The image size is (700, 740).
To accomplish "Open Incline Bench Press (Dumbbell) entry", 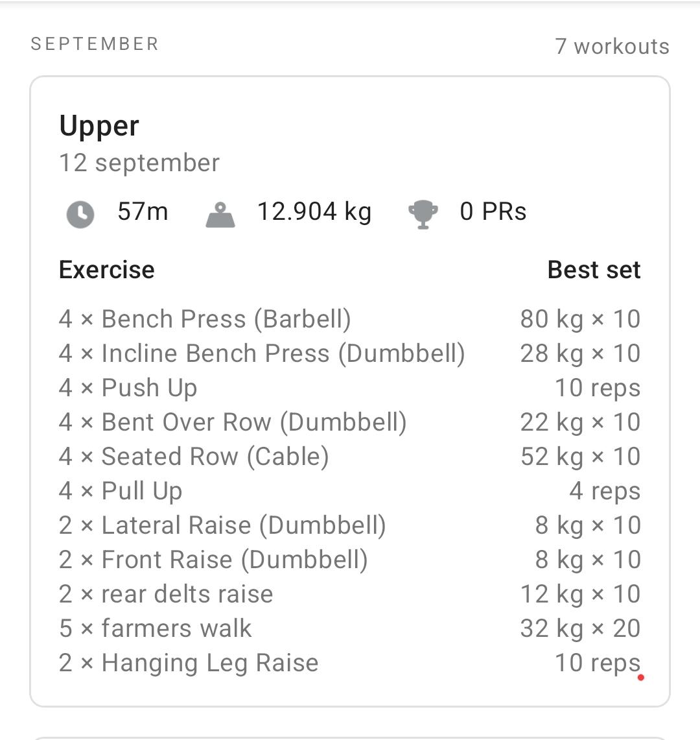I will tap(262, 353).
